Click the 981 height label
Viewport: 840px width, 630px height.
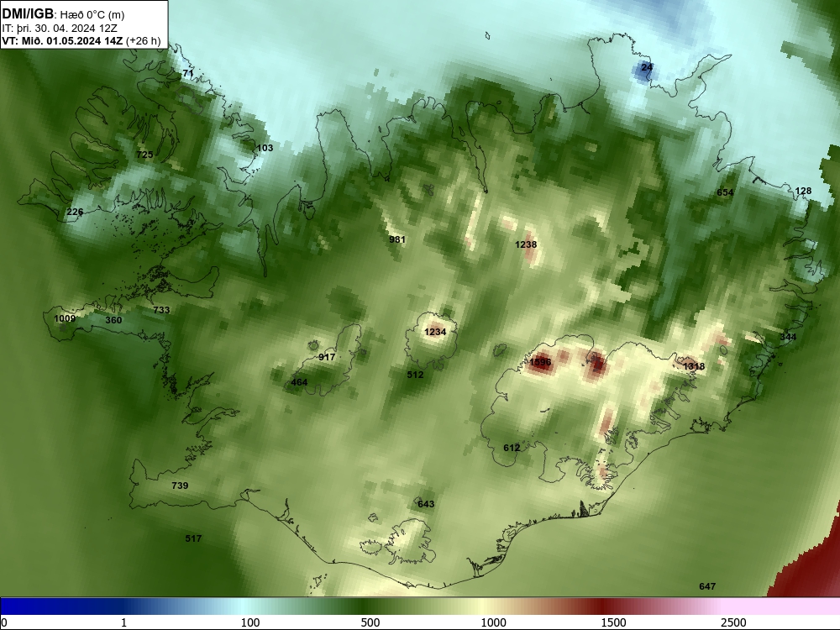pos(397,239)
